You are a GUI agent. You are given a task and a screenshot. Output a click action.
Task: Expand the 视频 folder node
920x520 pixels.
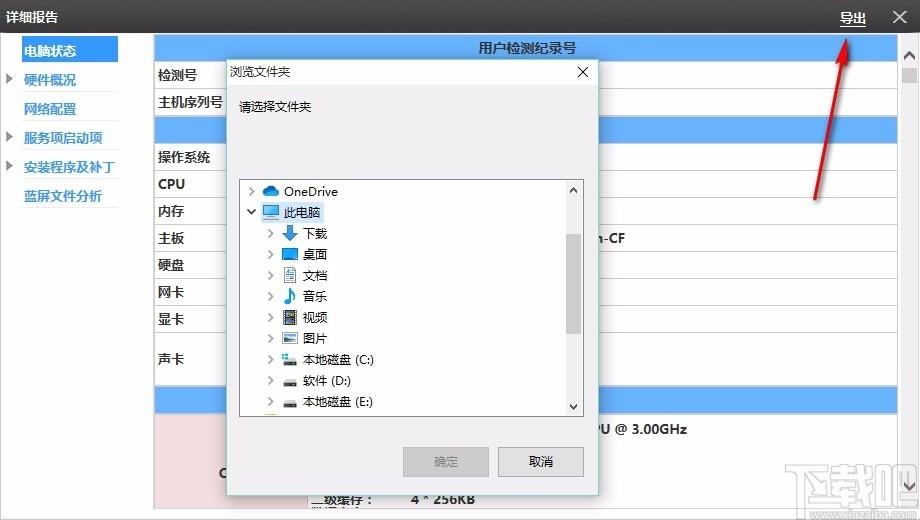coord(270,318)
